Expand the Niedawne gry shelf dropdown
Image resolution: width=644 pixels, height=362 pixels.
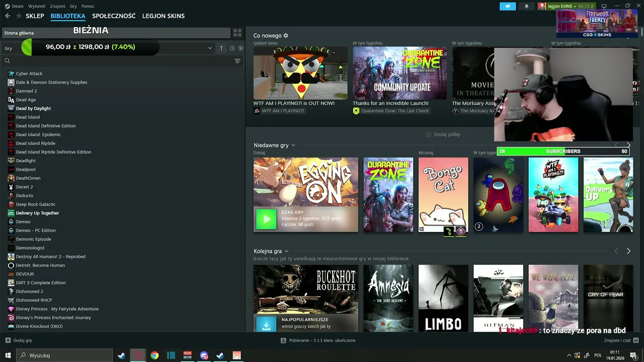coord(293,145)
